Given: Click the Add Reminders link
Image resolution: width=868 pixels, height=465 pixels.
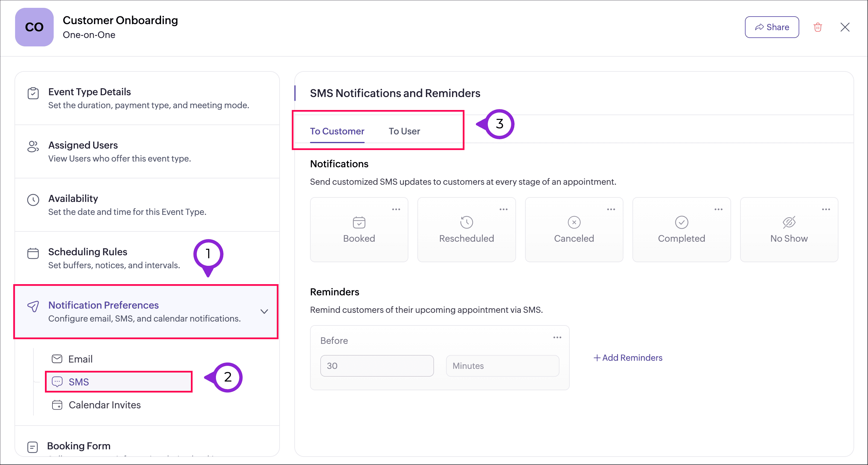Looking at the screenshot, I should click(628, 358).
